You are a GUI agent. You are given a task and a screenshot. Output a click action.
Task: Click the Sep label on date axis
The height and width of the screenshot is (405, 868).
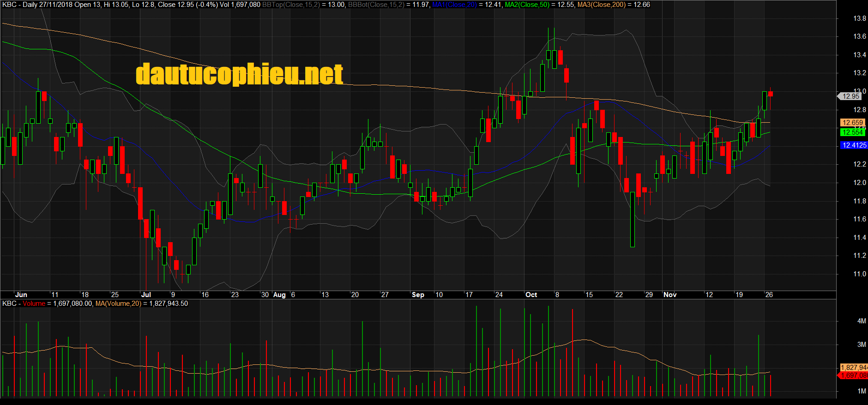coord(418,295)
